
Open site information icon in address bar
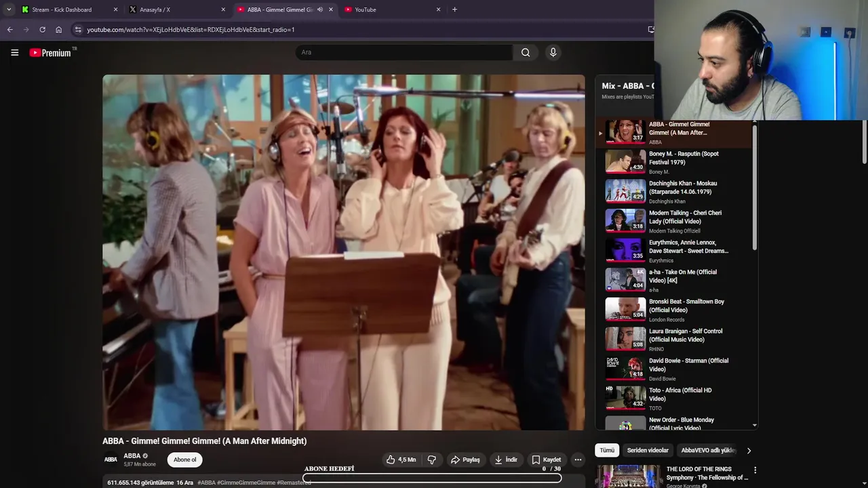coord(78,30)
